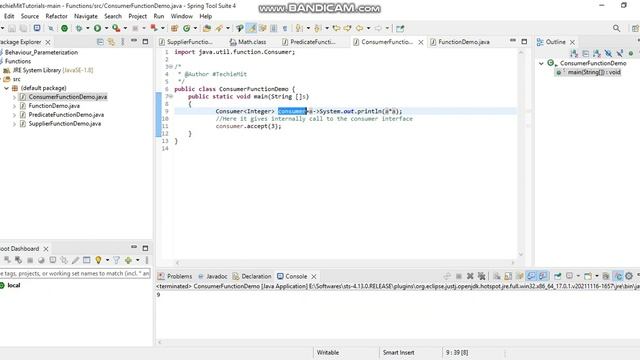Click Open Console icon in Boot Dashboard
The width and height of the screenshot is (640, 360).
pos(53,260)
